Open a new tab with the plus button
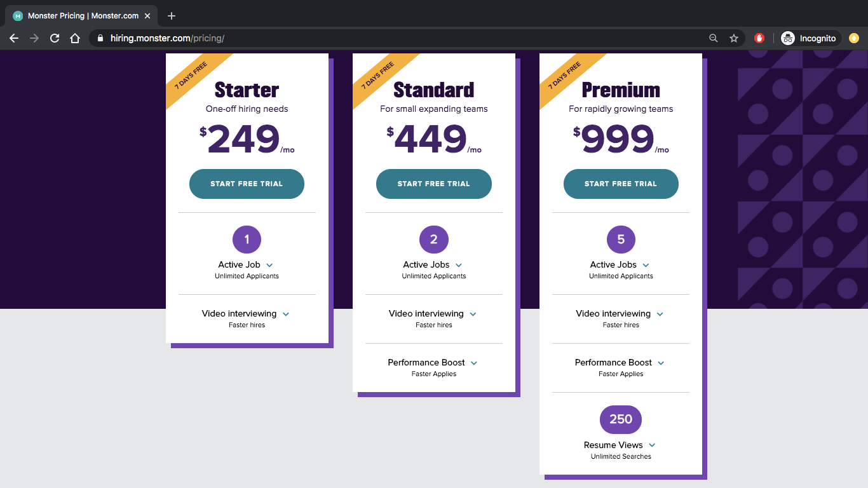 pos(172,16)
